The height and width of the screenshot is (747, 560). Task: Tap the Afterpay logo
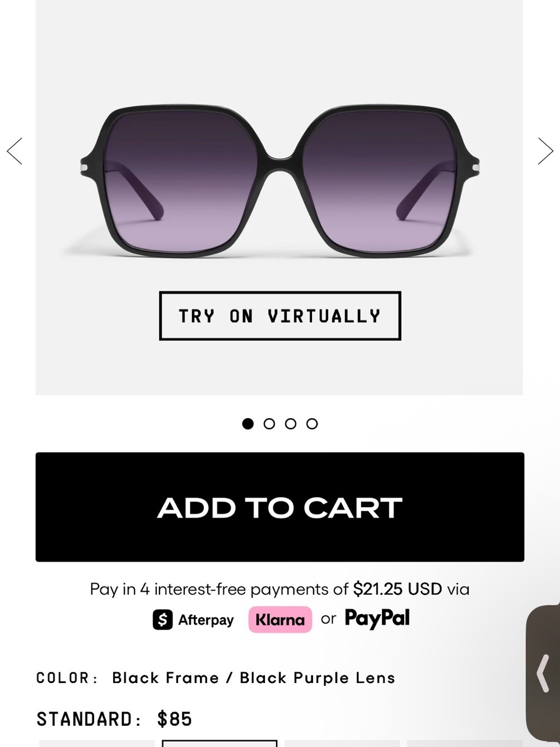point(193,620)
